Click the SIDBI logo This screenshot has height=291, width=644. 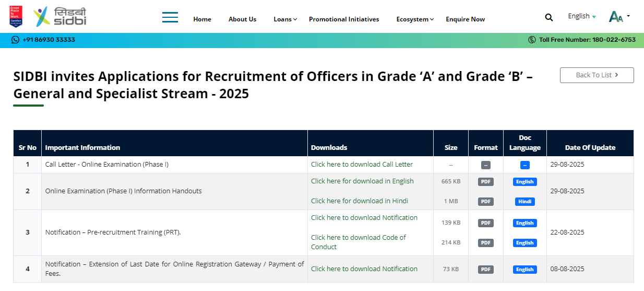[x=60, y=17]
